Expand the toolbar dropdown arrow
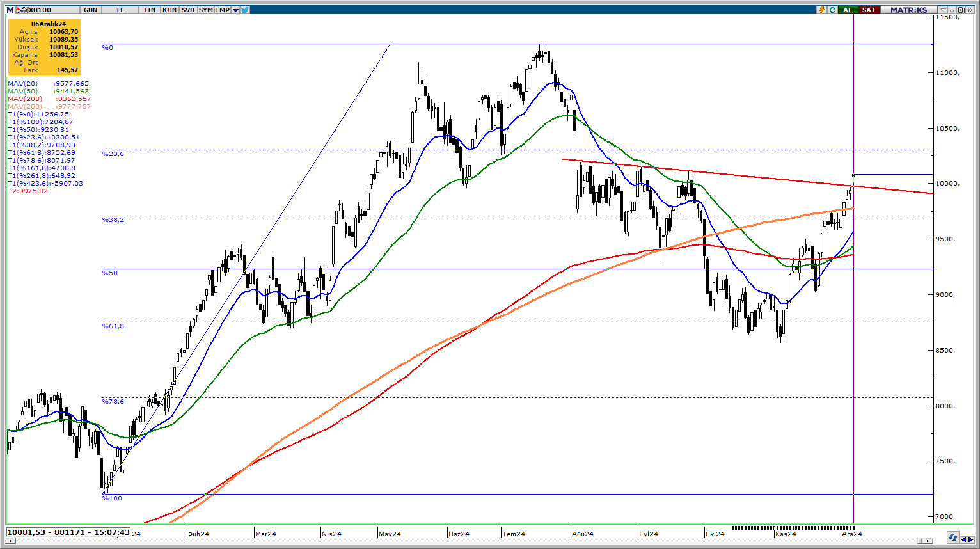 tap(235, 10)
